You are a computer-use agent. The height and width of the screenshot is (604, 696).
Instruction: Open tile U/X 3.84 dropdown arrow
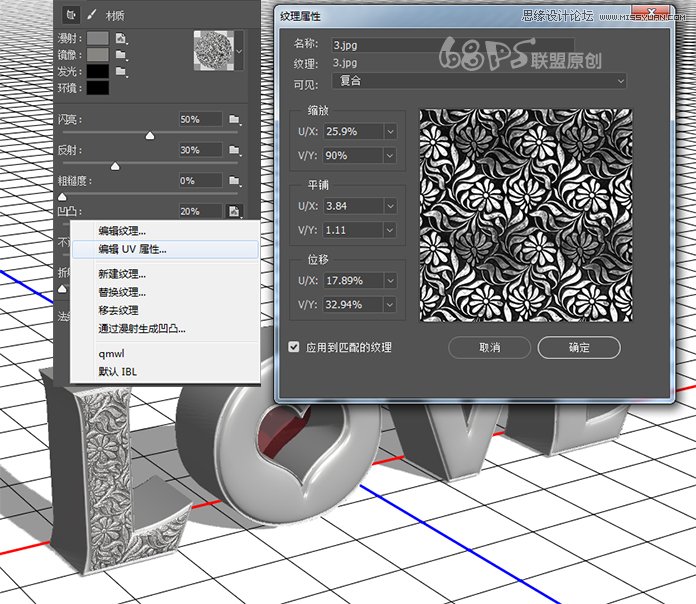tap(390, 206)
